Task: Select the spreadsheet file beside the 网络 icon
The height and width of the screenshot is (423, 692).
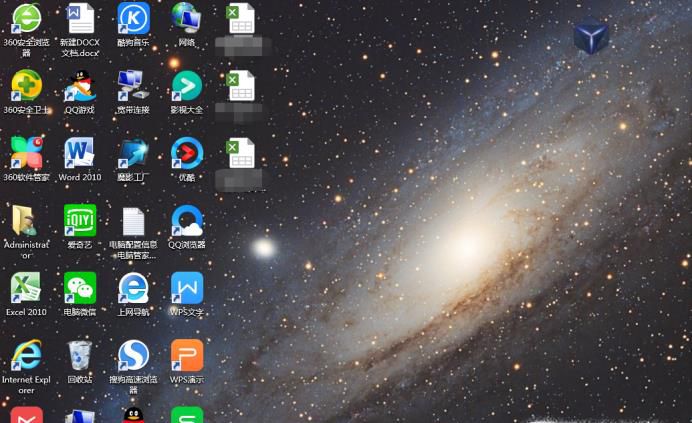Action: [x=241, y=19]
